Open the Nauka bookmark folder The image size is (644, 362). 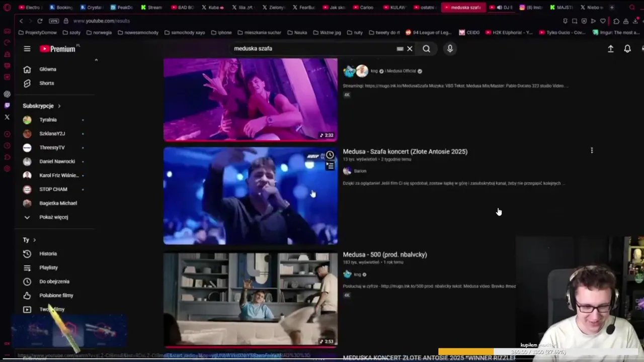click(297, 33)
